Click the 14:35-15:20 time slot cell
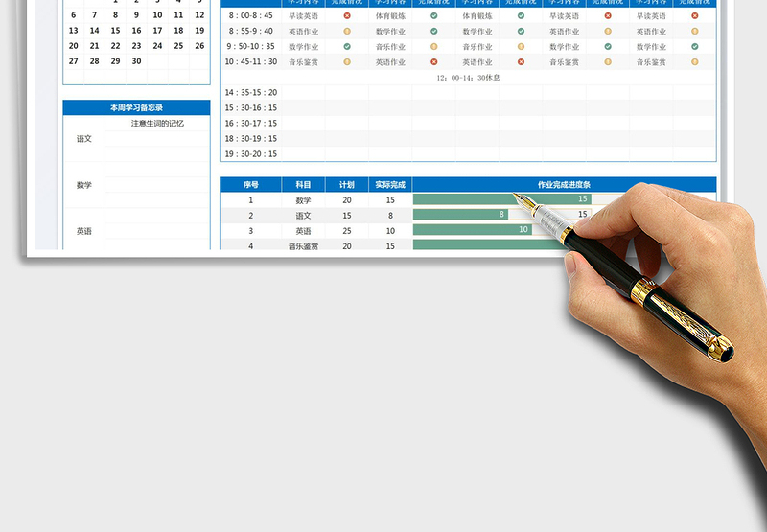The height and width of the screenshot is (532, 767). 251,93
